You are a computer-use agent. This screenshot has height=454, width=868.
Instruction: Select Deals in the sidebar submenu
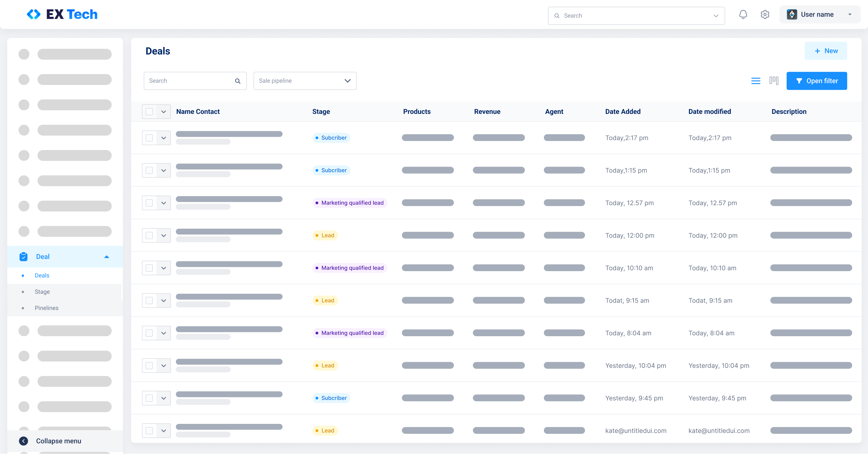42,275
